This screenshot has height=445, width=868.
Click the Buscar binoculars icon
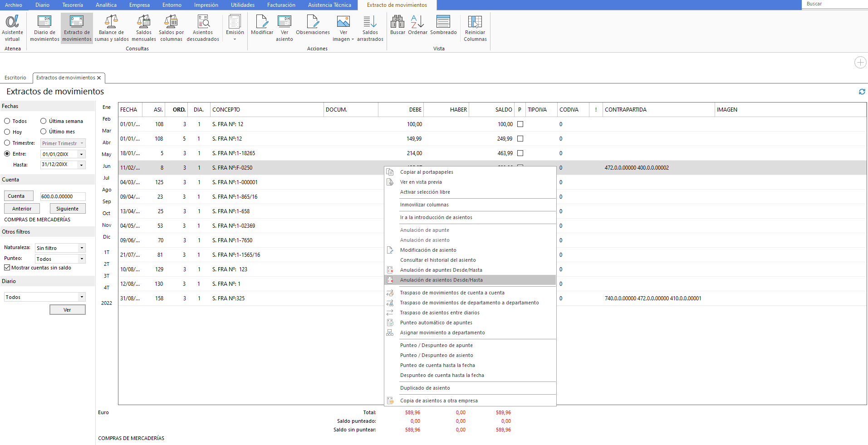(x=397, y=25)
